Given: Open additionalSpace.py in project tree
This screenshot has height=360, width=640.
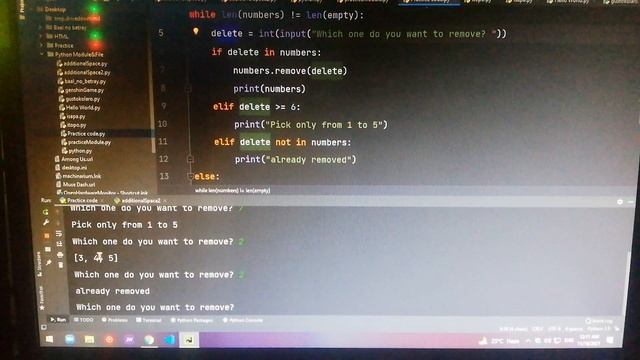Looking at the screenshot, I should pyautogui.click(x=82, y=64).
